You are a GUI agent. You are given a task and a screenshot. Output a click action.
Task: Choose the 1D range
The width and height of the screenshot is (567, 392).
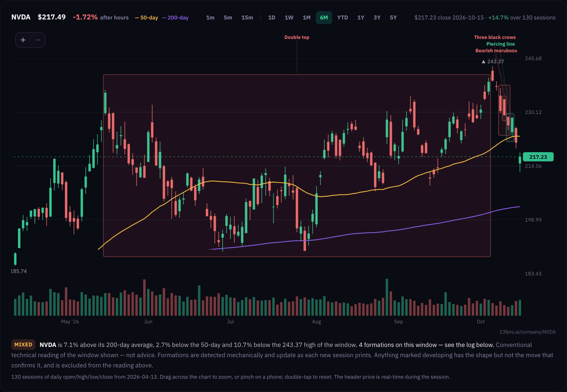click(x=272, y=18)
